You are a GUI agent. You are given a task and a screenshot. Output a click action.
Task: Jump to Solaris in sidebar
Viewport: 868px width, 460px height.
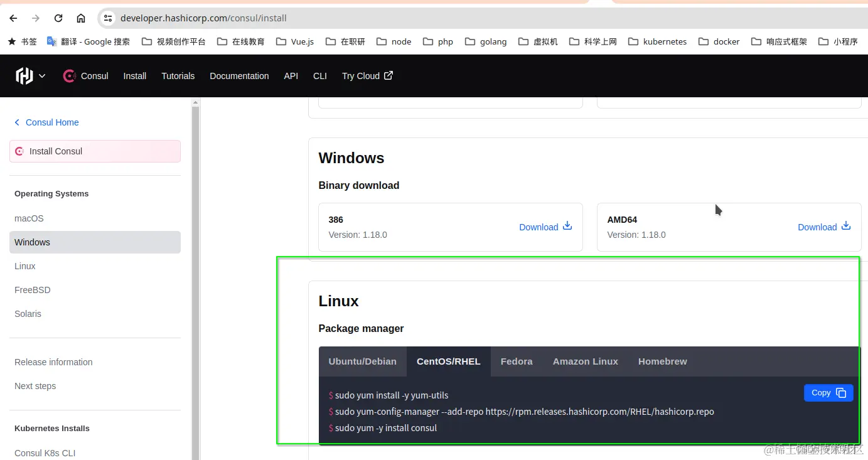pyautogui.click(x=95, y=314)
